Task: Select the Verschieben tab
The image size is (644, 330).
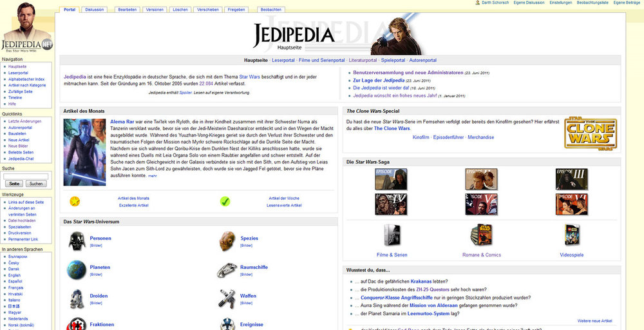Action: point(208,10)
